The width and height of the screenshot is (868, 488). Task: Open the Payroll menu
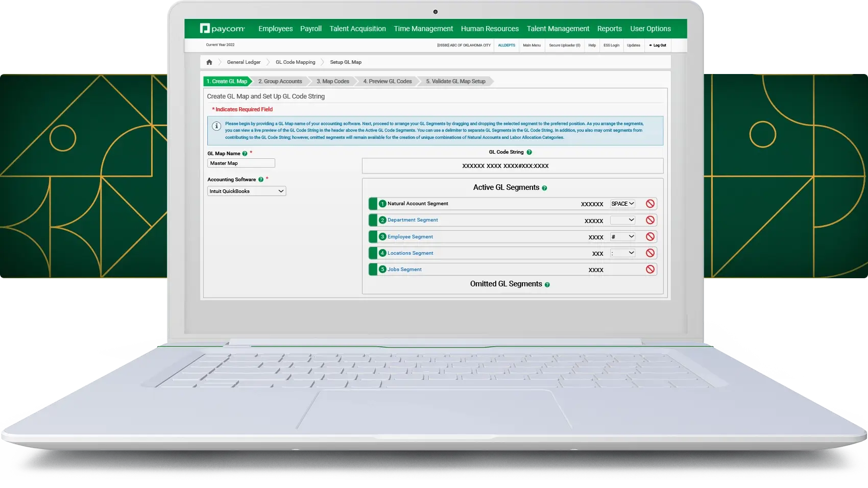click(310, 29)
